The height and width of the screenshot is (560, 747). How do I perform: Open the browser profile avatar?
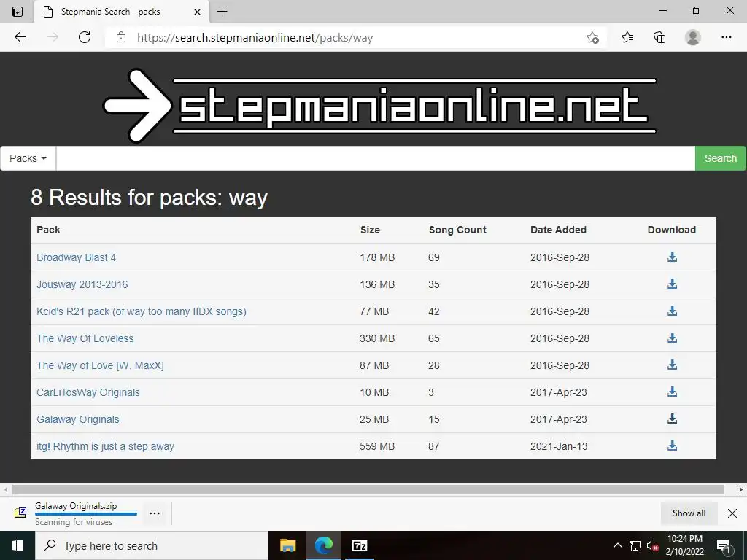click(693, 37)
